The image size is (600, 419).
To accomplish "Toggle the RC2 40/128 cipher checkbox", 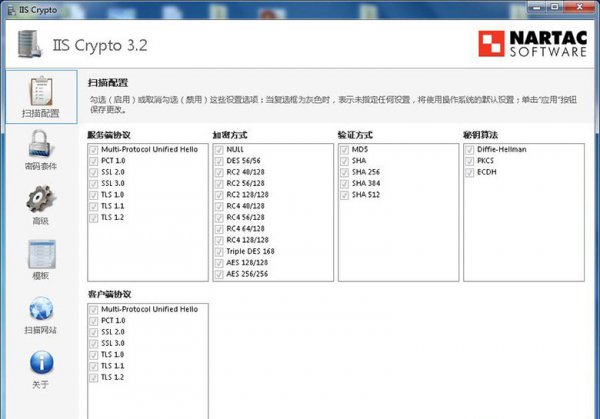I will [x=219, y=173].
